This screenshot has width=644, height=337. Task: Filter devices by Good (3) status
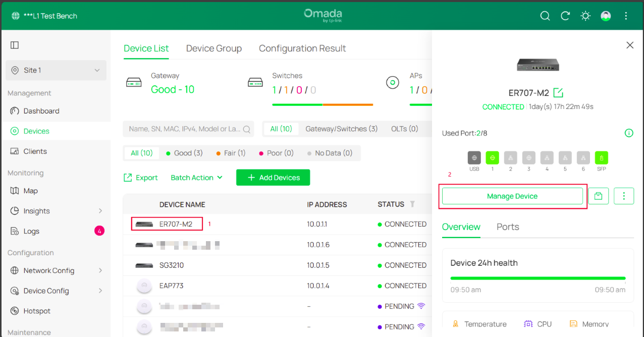(x=184, y=153)
